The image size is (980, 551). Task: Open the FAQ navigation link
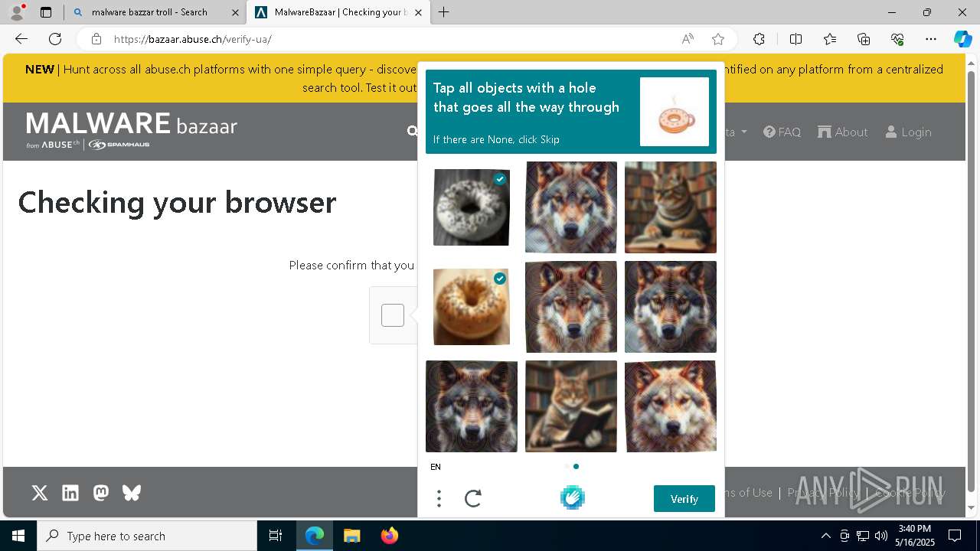coord(782,132)
